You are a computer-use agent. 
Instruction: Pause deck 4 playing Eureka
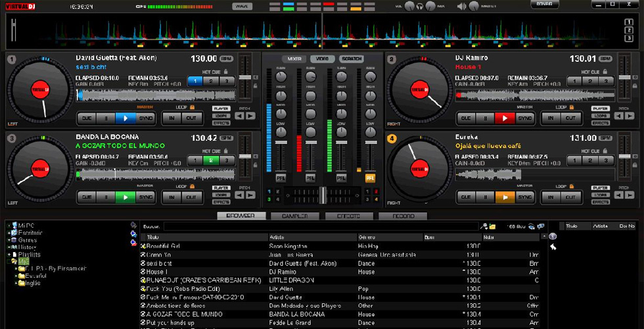(486, 197)
